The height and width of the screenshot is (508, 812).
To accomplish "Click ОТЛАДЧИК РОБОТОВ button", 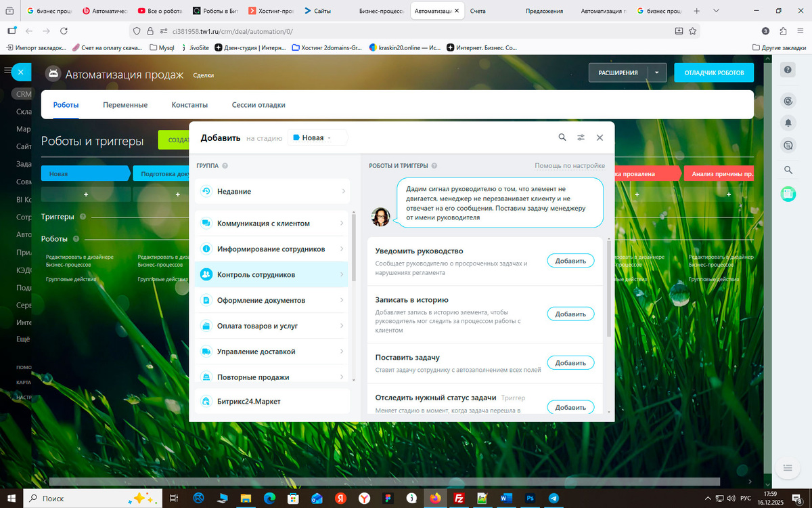I will (714, 72).
